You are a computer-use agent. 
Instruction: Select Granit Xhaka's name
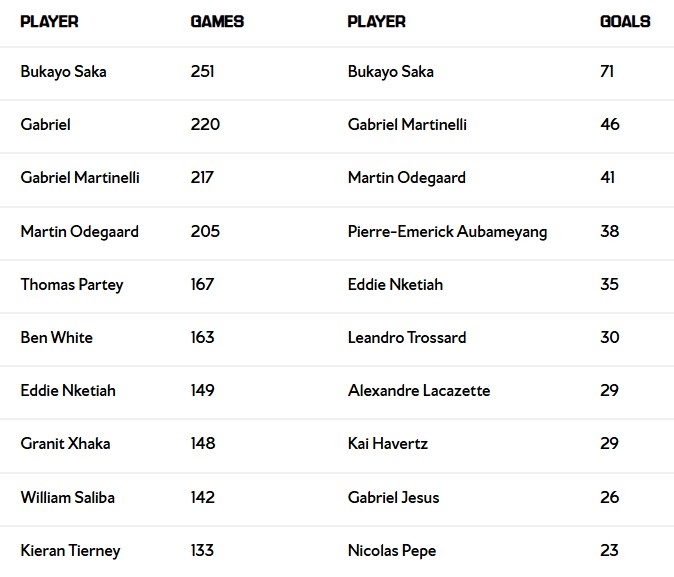(65, 444)
